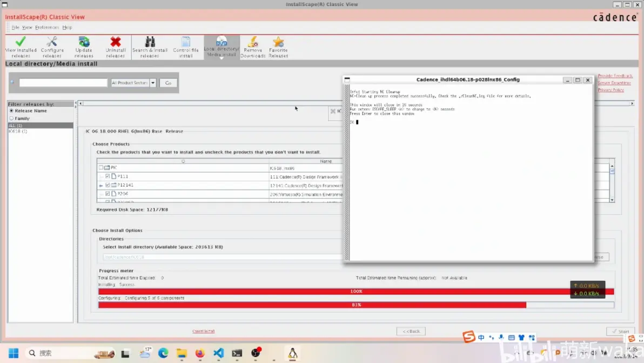Open Control file install tool
Viewport: 644px width, 363px height.
coord(186,47)
